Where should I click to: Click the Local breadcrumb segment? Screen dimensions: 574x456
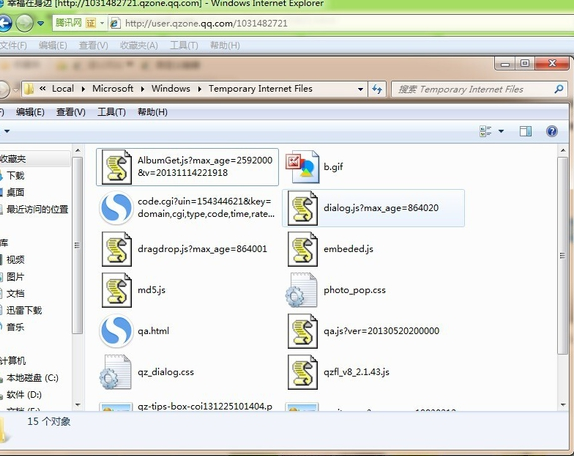pos(63,89)
